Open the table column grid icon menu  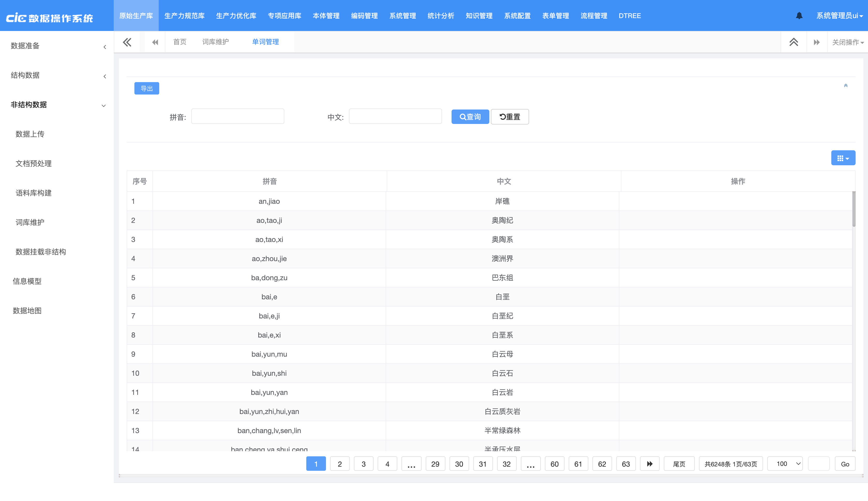843,158
